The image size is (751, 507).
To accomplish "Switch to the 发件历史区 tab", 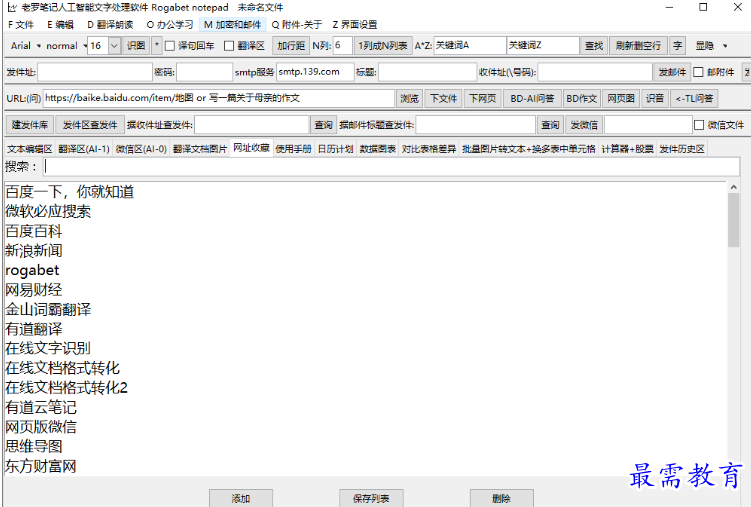I will (x=682, y=149).
